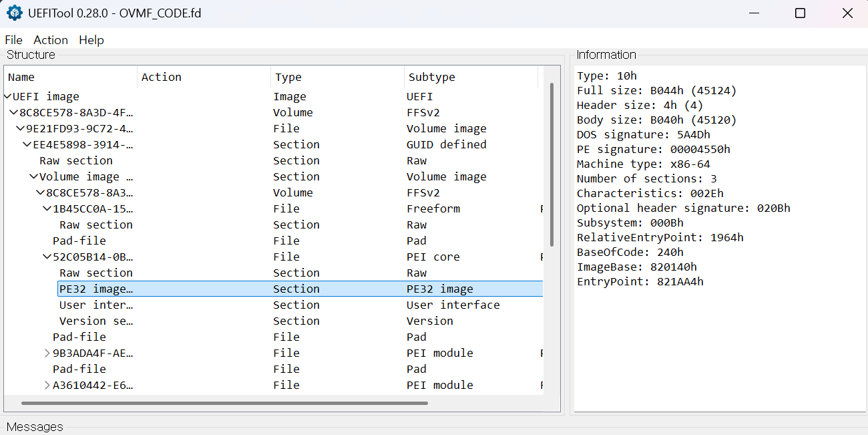Collapse the UEFI image root node
This screenshot has width=868, height=435.
pos(8,97)
